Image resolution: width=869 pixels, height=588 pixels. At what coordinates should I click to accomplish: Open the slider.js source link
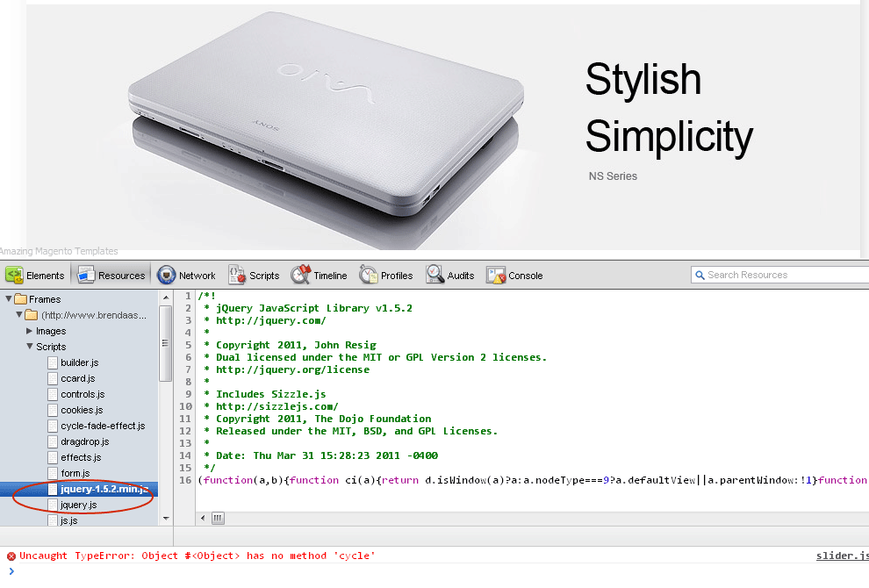pos(843,556)
